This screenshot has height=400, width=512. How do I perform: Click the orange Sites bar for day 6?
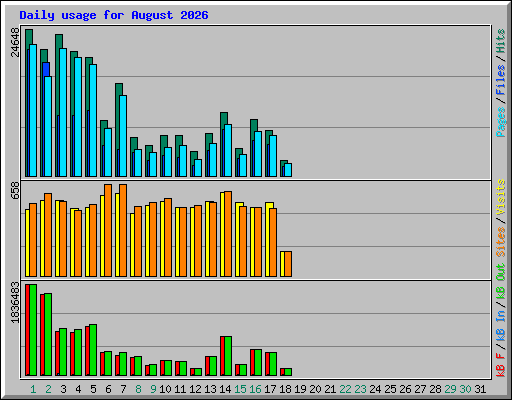tap(108, 230)
